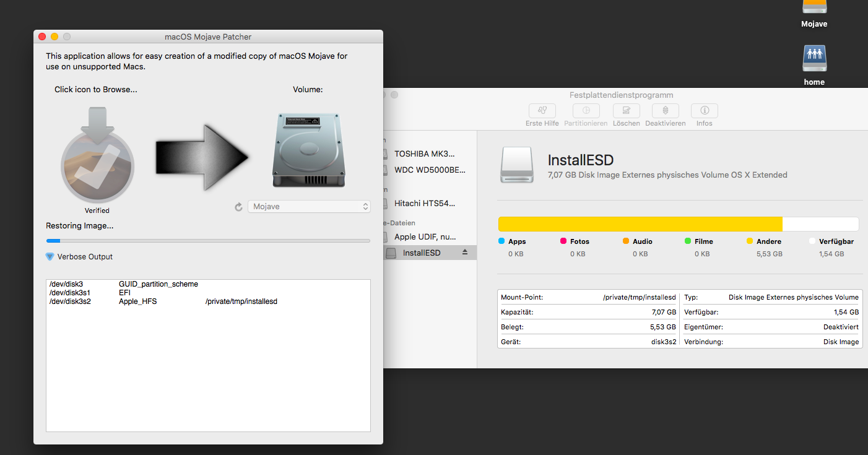
Task: Open the Mojave volume dropdown
Action: click(309, 207)
